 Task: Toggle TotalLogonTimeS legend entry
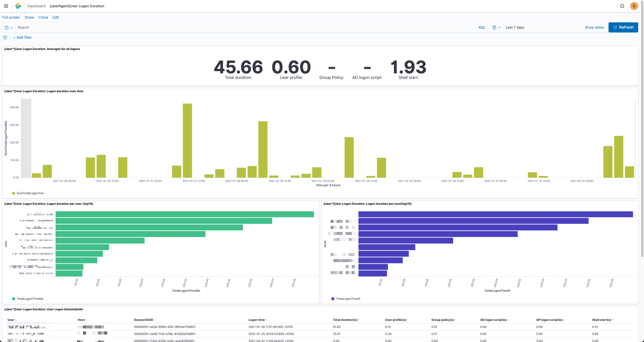348,299
